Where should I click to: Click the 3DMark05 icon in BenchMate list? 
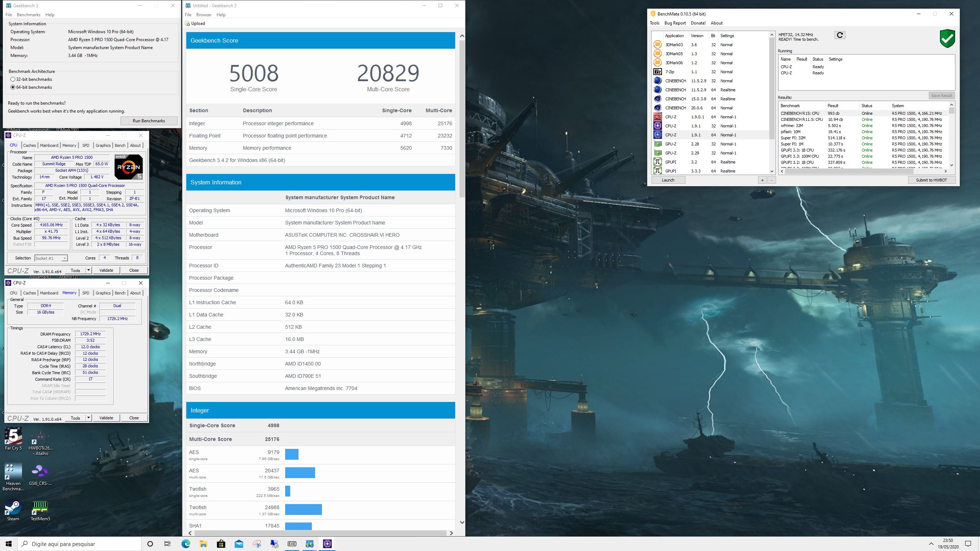pyautogui.click(x=657, y=54)
